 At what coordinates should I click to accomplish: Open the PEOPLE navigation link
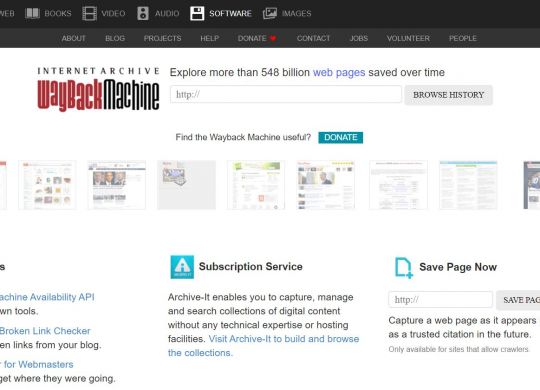coord(463,38)
